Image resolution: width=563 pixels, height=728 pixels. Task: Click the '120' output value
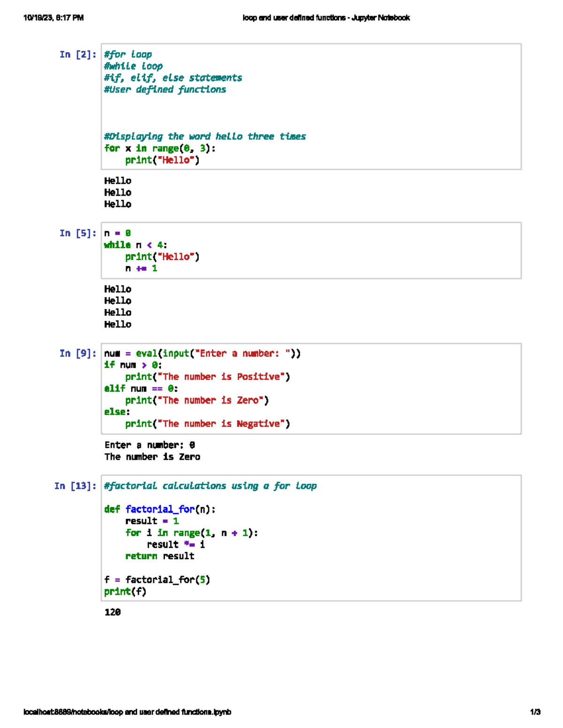click(x=113, y=612)
